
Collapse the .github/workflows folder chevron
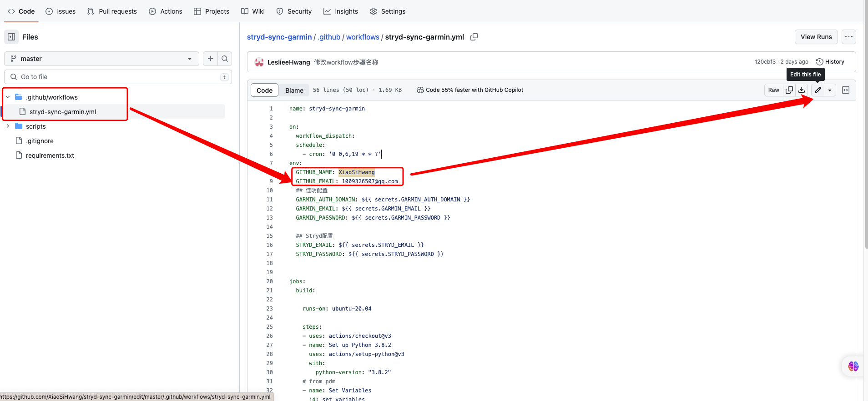click(8, 97)
